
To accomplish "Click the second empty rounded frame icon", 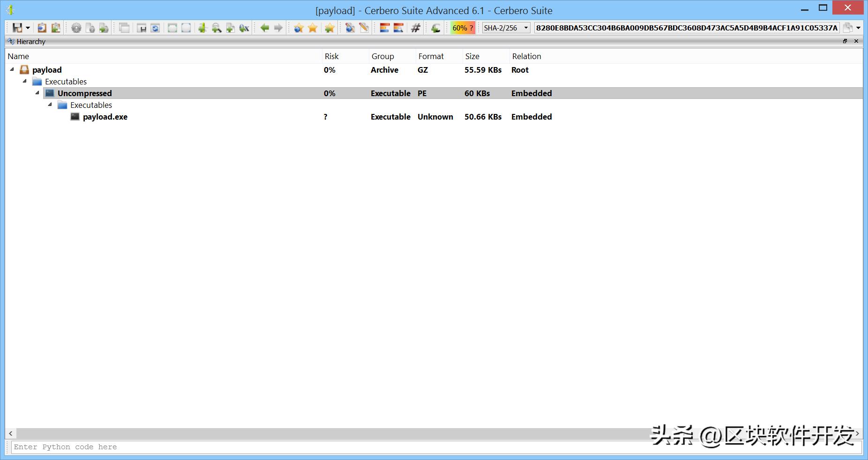I will tap(186, 28).
